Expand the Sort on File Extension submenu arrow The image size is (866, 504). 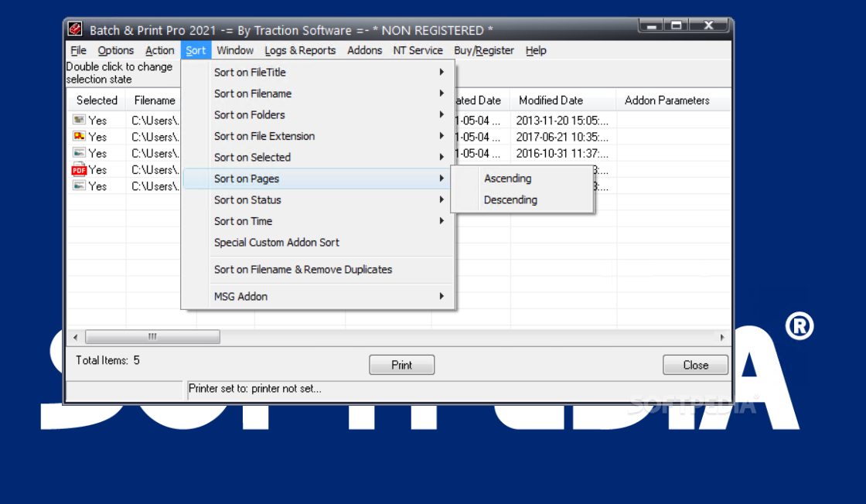coord(442,136)
